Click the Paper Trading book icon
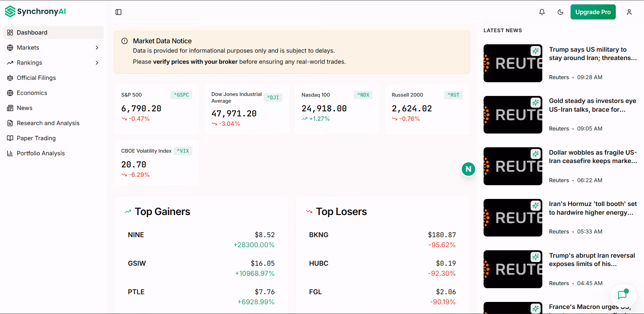The width and height of the screenshot is (644, 314). pyautogui.click(x=10, y=138)
